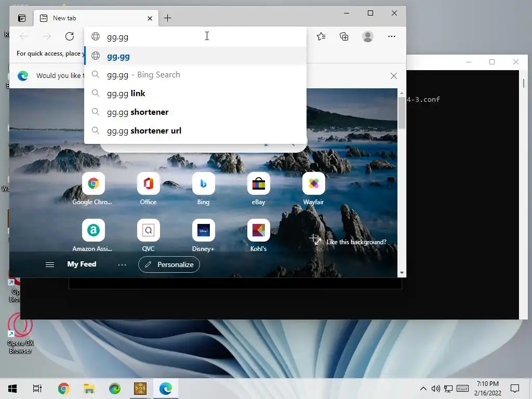Click scroll down arrow of page scrollbar
Viewport: 532px width, 399px height.
(x=402, y=273)
